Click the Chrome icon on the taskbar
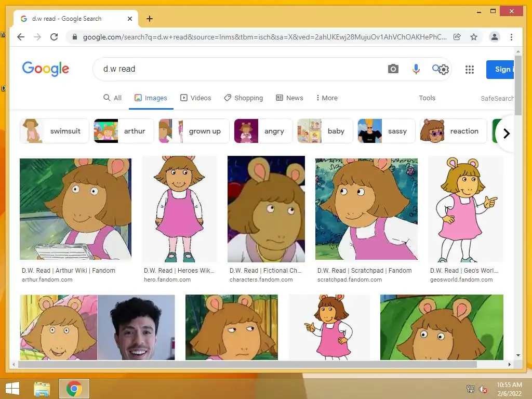 click(x=74, y=389)
